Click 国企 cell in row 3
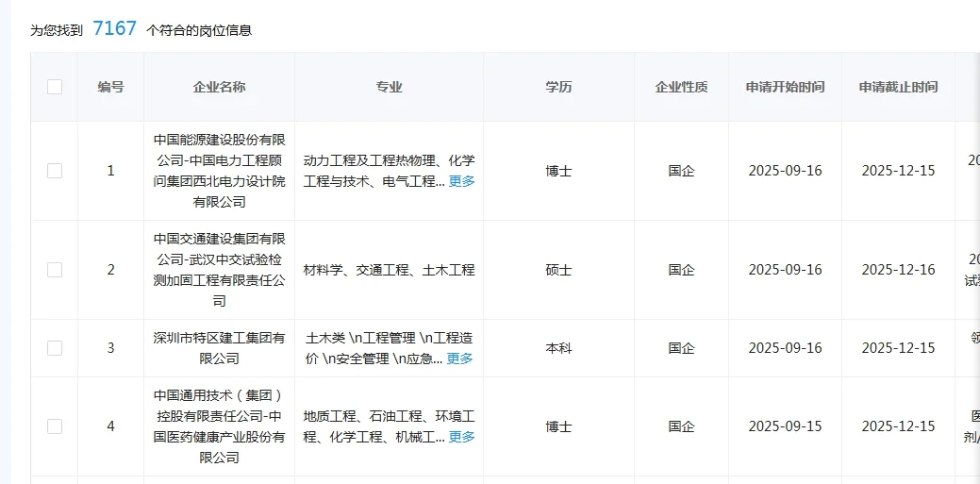The height and width of the screenshot is (484, 980). (x=681, y=348)
